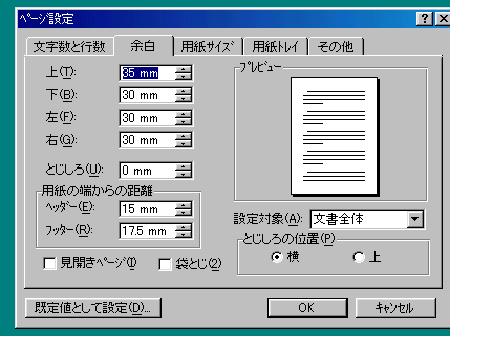Open the 設定対象 dropdown list
The height and width of the screenshot is (363, 492).
coord(415,219)
